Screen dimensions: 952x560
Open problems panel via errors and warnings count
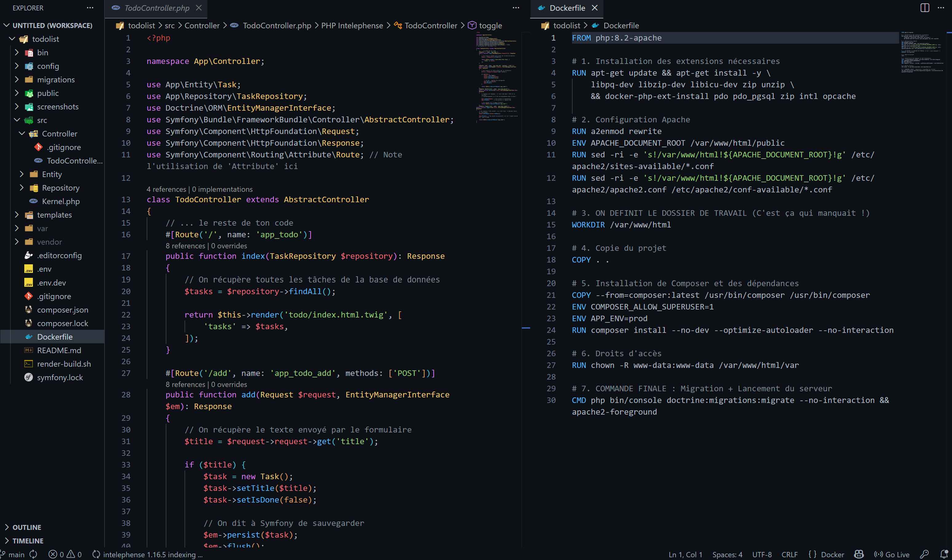[x=65, y=554]
